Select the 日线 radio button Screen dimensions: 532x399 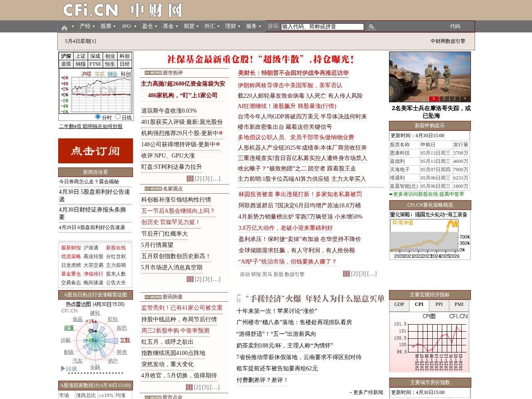pyautogui.click(x=118, y=117)
